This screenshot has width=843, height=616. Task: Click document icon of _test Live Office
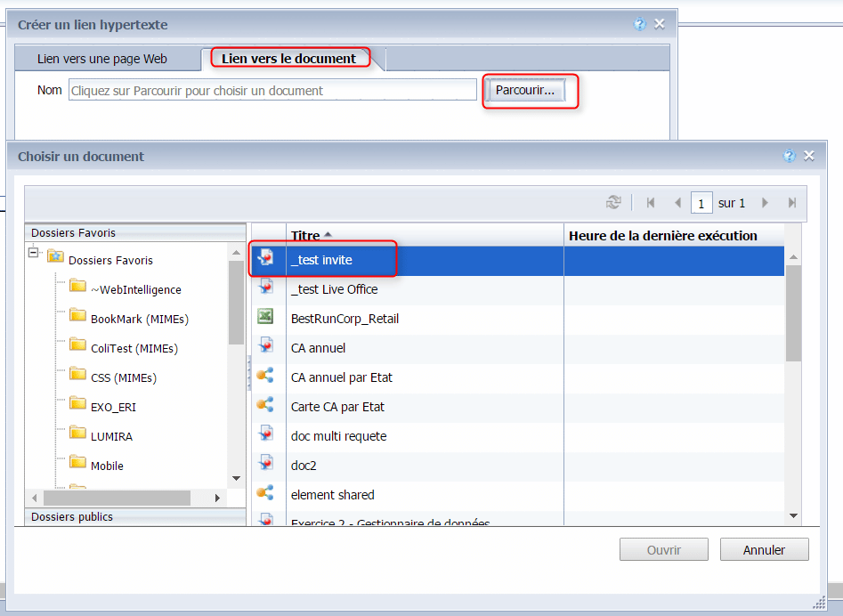tap(265, 287)
